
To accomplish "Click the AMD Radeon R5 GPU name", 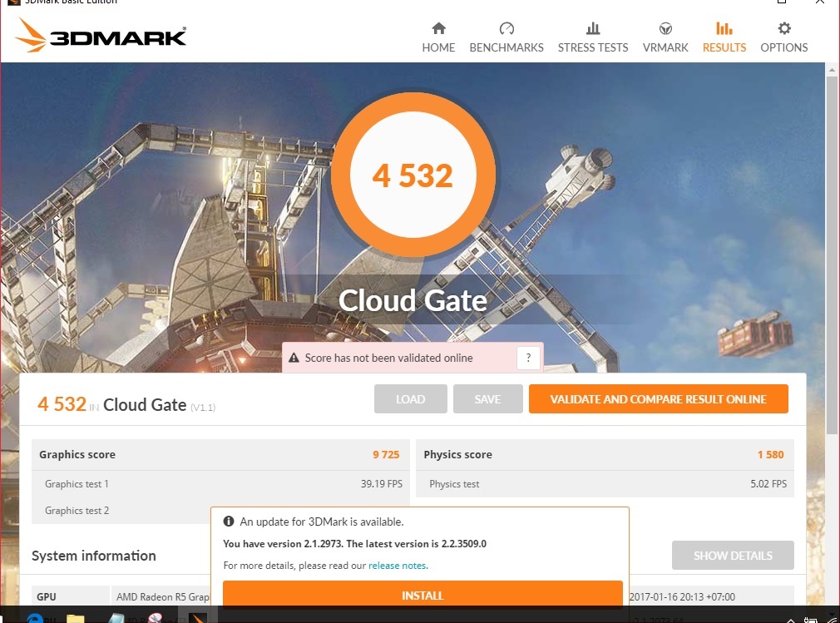I will coord(163,596).
